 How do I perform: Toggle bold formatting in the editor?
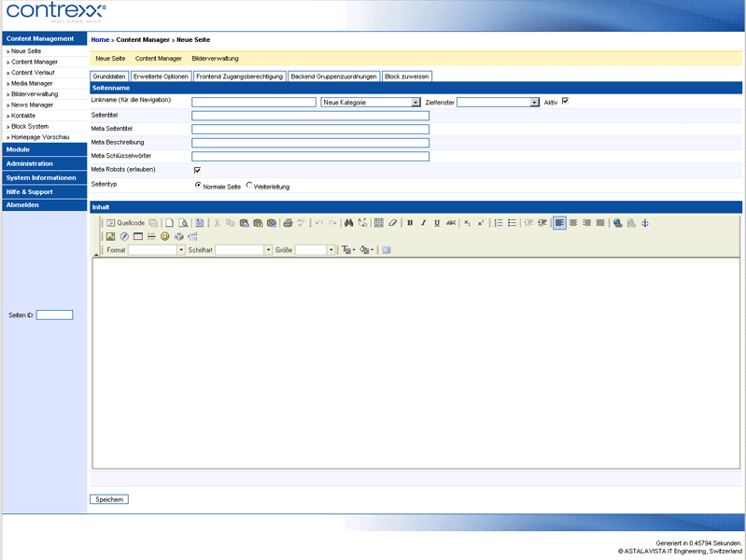[x=410, y=223]
